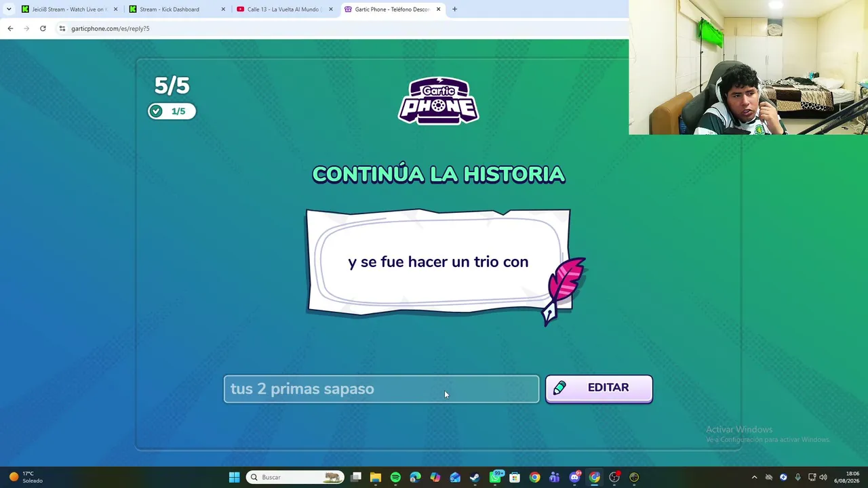Expand the tab search dropdown

pyautogui.click(x=9, y=9)
